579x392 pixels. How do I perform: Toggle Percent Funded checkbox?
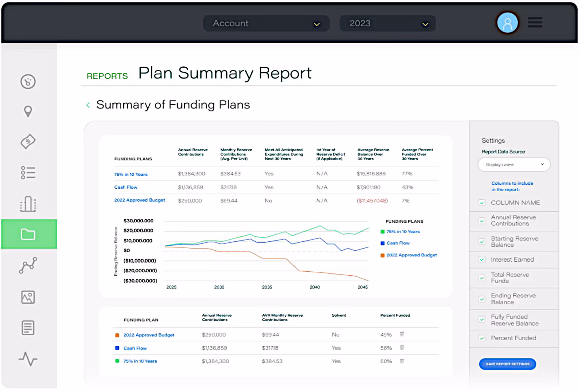pyautogui.click(x=482, y=338)
